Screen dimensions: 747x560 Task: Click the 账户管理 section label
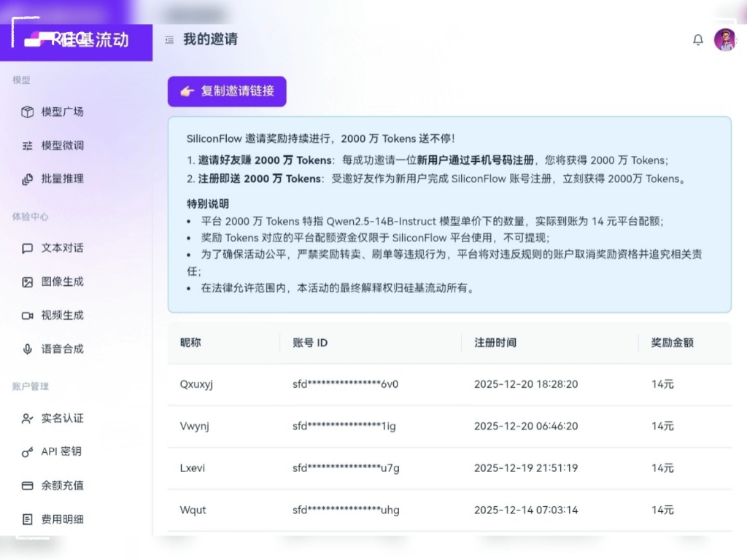pos(31,386)
